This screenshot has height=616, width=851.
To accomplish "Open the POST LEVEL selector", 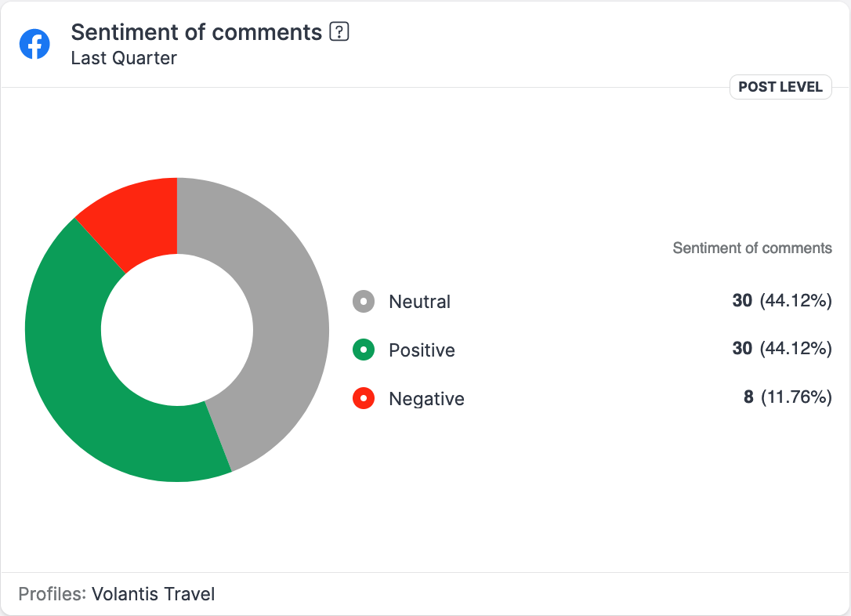I will [x=780, y=87].
